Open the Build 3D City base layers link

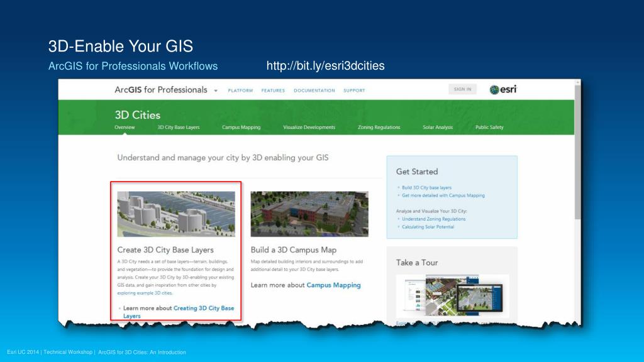tap(427, 187)
